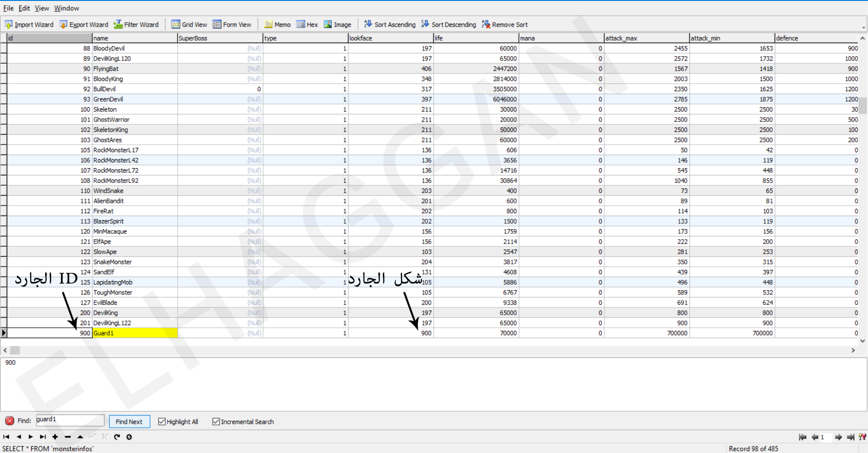Go to the previous results page
This screenshot has width=868, height=453.
815,437
